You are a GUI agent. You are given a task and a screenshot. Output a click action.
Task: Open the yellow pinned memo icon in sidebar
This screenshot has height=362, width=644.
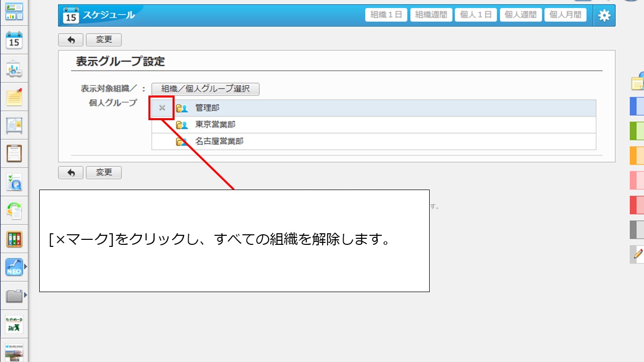coord(14,97)
